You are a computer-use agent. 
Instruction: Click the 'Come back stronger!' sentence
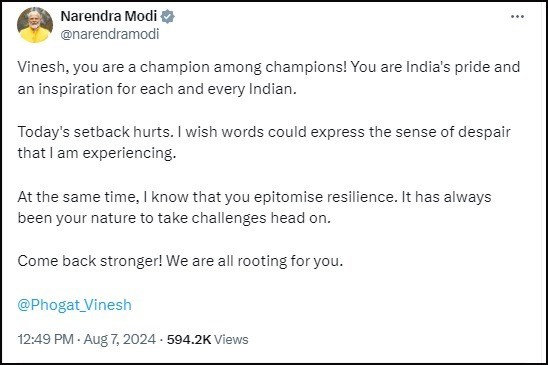pyautogui.click(x=90, y=261)
